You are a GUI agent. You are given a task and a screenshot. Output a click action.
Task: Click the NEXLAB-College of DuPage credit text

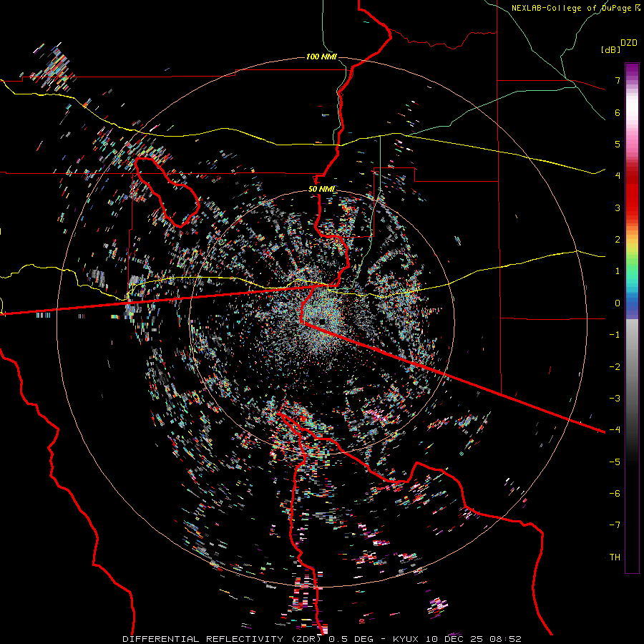click(572, 8)
